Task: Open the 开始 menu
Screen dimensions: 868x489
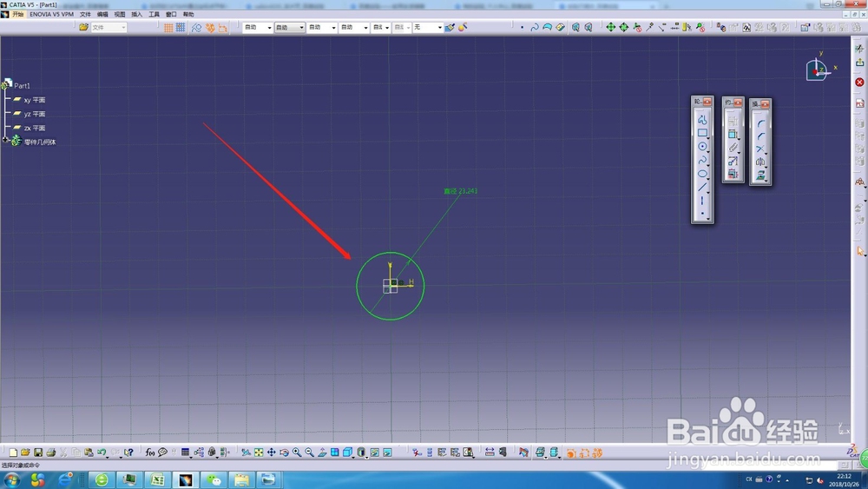Action: click(17, 15)
